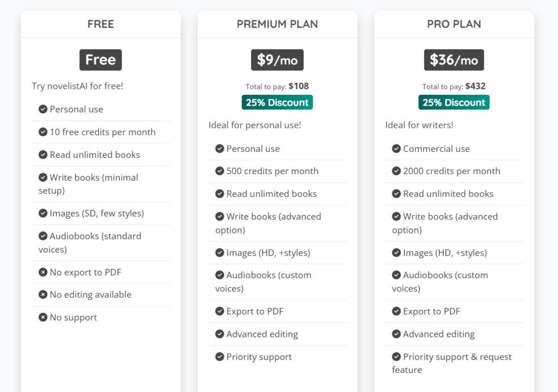Click the 'Total to pay: $432' text
558x392 pixels.
click(454, 86)
